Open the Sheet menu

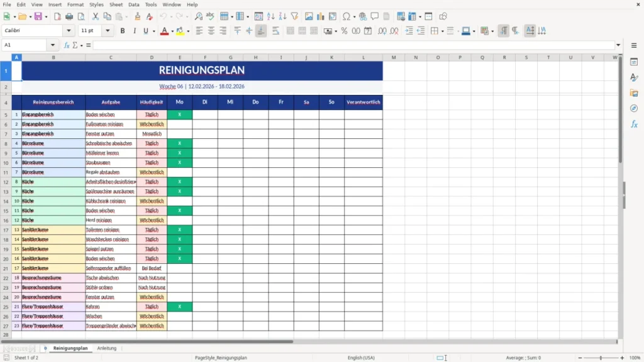coord(116,4)
